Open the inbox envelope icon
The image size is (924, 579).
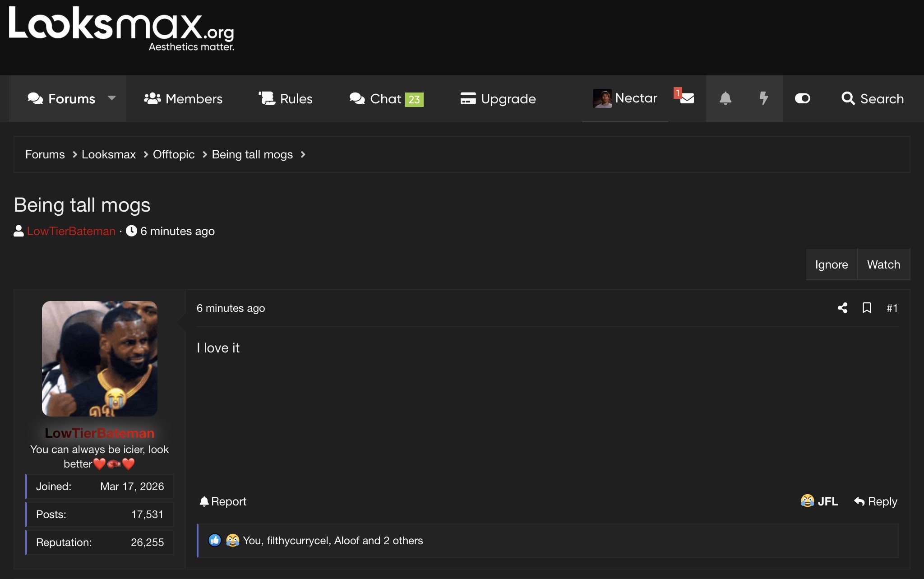coord(687,98)
